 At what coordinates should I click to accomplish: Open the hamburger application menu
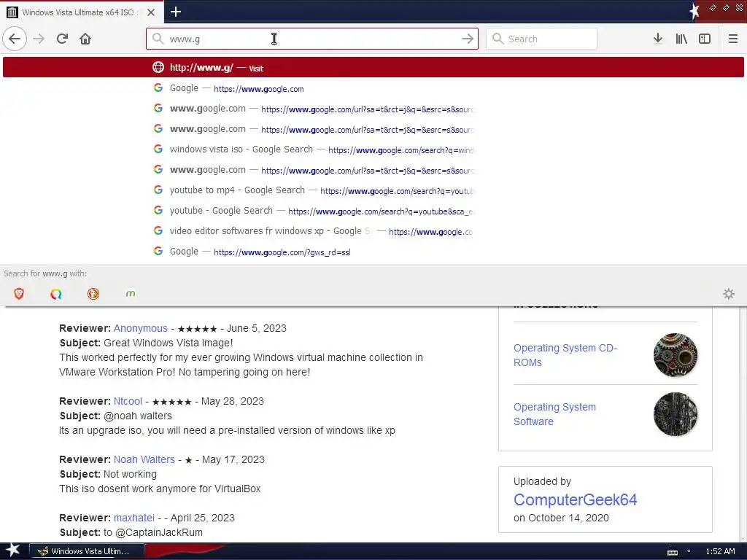click(732, 39)
